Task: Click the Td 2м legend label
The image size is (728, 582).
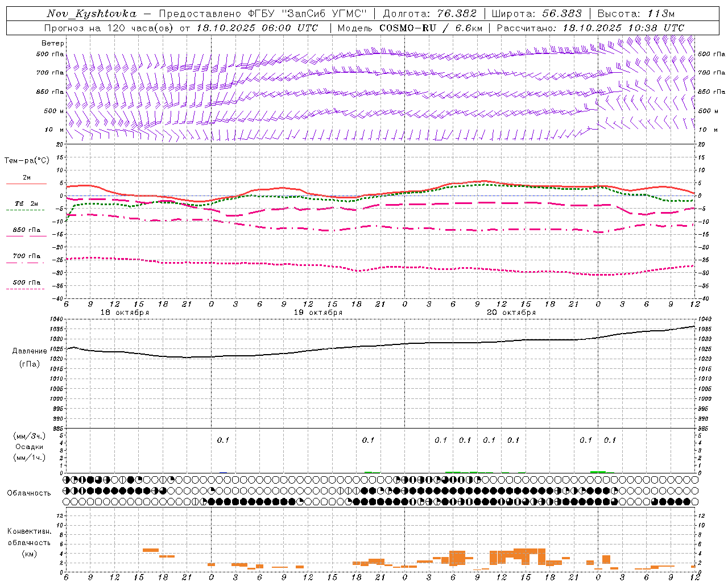Action: [26, 203]
